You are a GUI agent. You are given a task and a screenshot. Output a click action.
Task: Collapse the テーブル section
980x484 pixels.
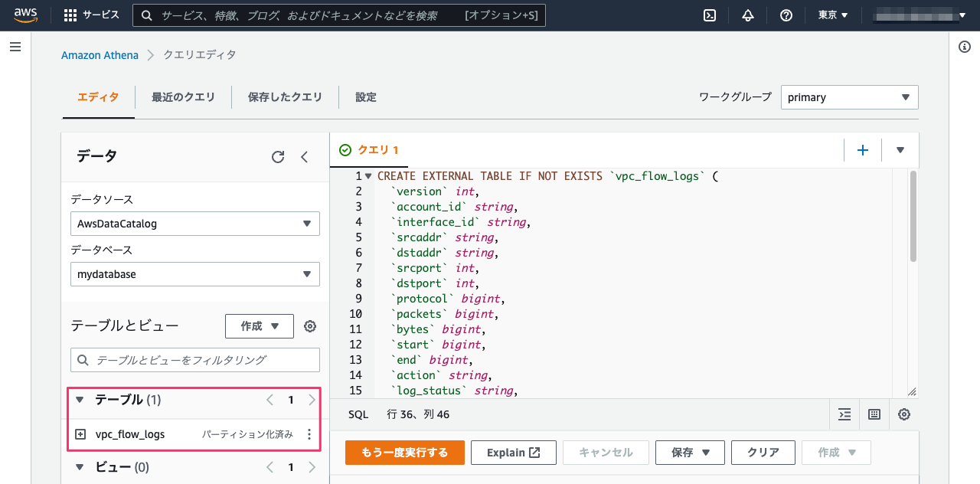click(80, 400)
